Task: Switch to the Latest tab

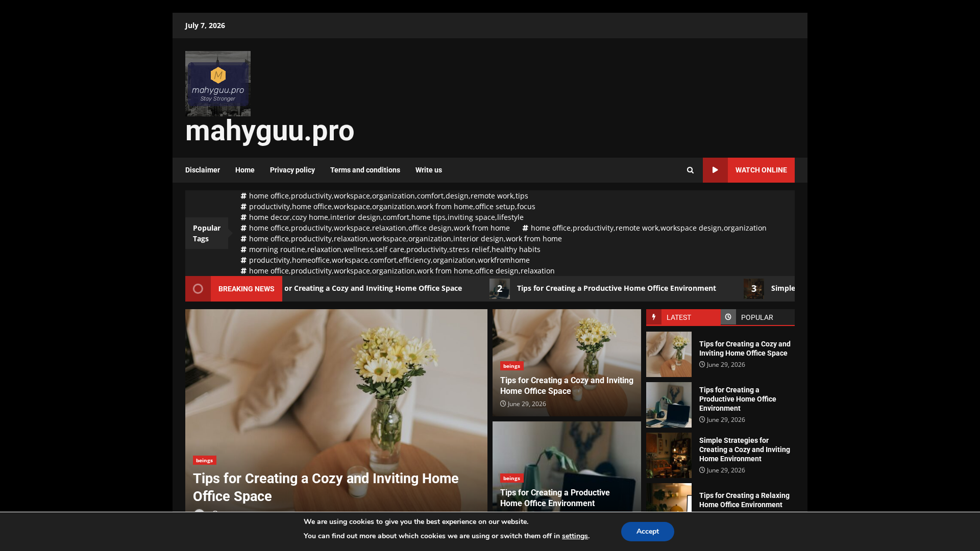Action: click(683, 317)
